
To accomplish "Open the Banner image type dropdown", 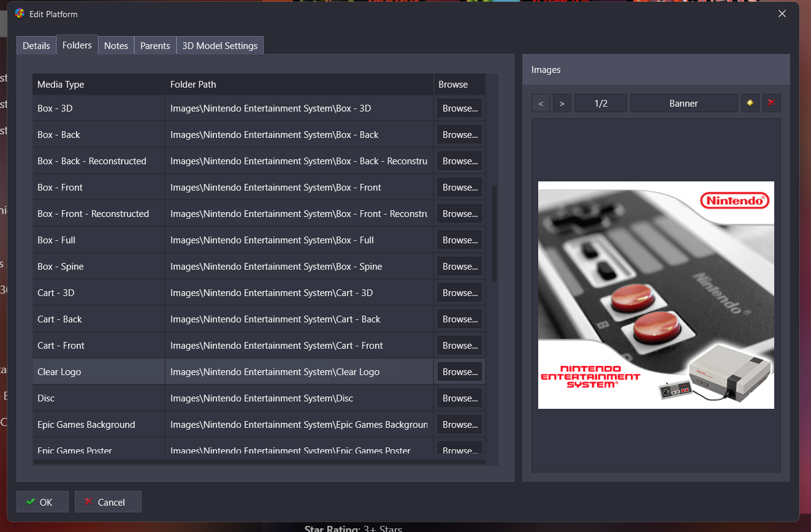I will tap(683, 103).
